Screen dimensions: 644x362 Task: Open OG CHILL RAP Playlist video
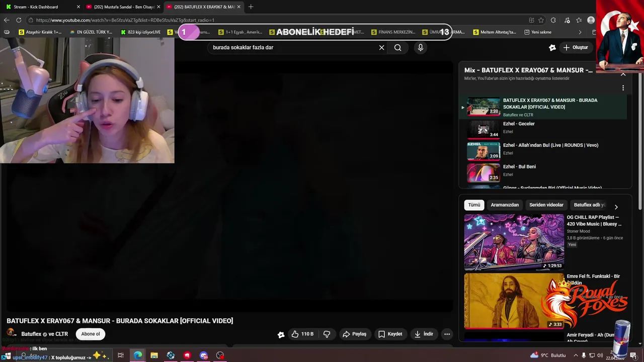click(x=514, y=242)
